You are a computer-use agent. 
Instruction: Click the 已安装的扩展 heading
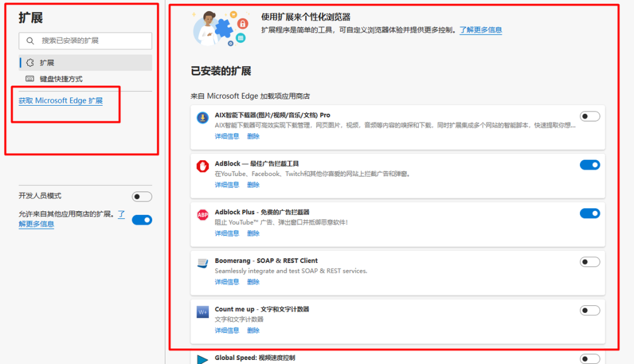pos(221,71)
